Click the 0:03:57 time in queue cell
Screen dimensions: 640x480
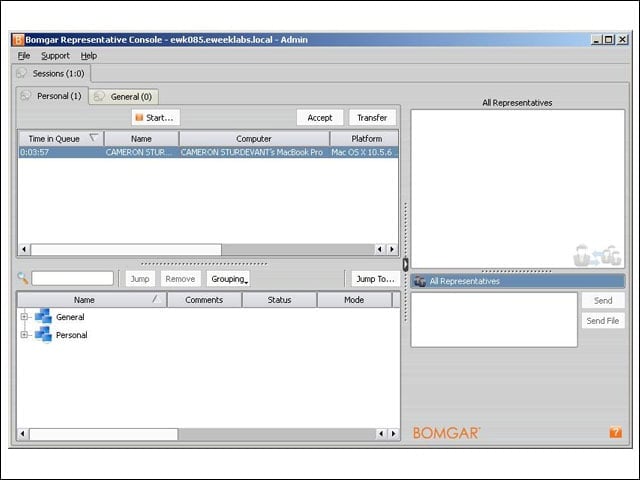click(61, 152)
